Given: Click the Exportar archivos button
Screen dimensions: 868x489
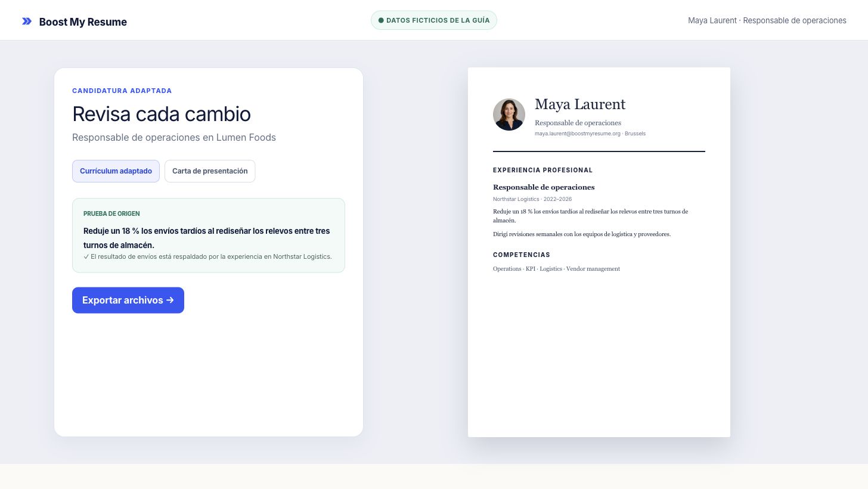Looking at the screenshot, I should click(x=128, y=300).
